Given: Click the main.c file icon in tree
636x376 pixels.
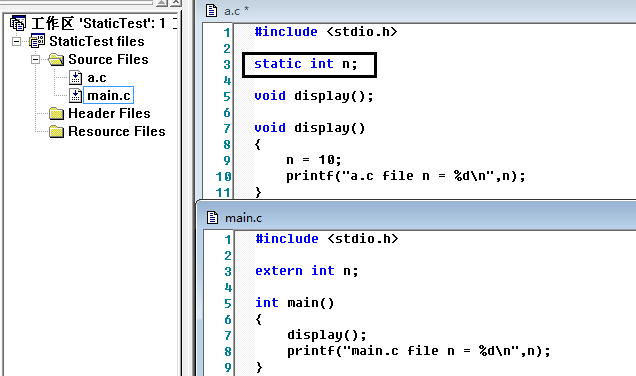Looking at the screenshot, I should (x=75, y=95).
